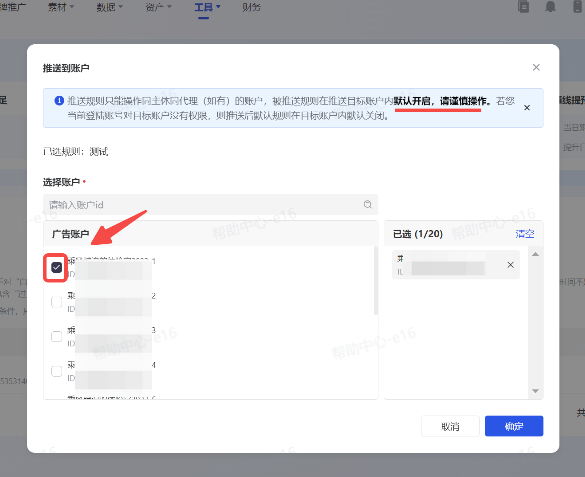Click the 选择账户 field label
The image size is (585, 477).
62,182
